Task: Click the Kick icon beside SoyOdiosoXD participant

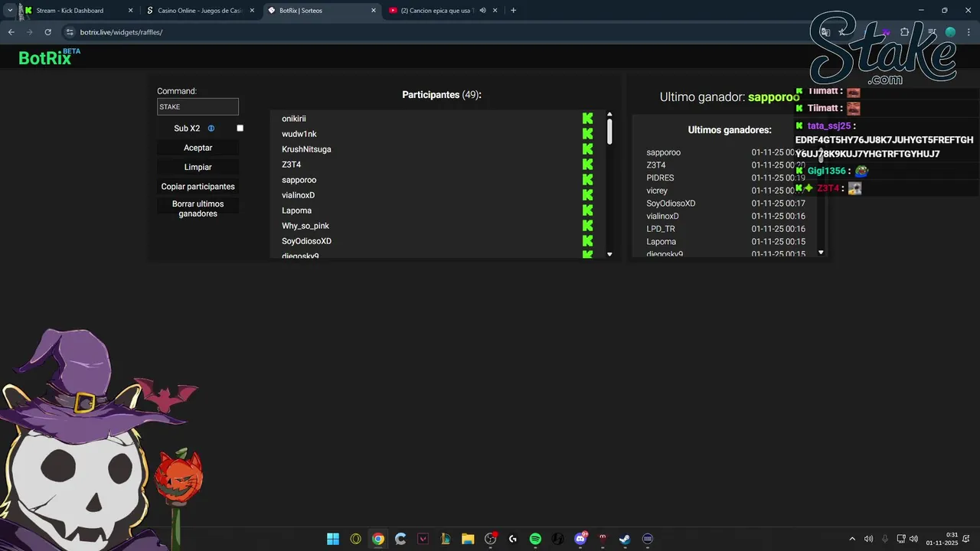Action: click(x=587, y=241)
